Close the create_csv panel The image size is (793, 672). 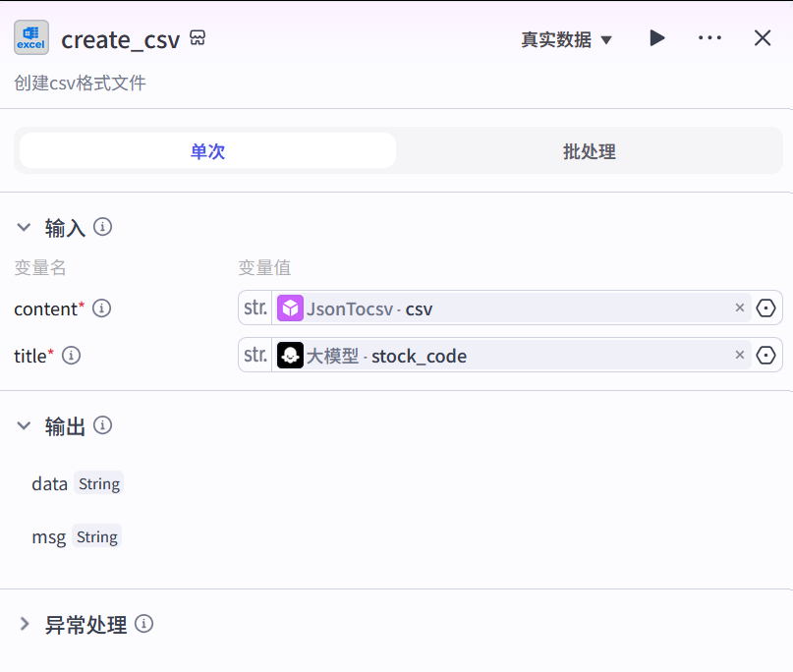coord(763,38)
